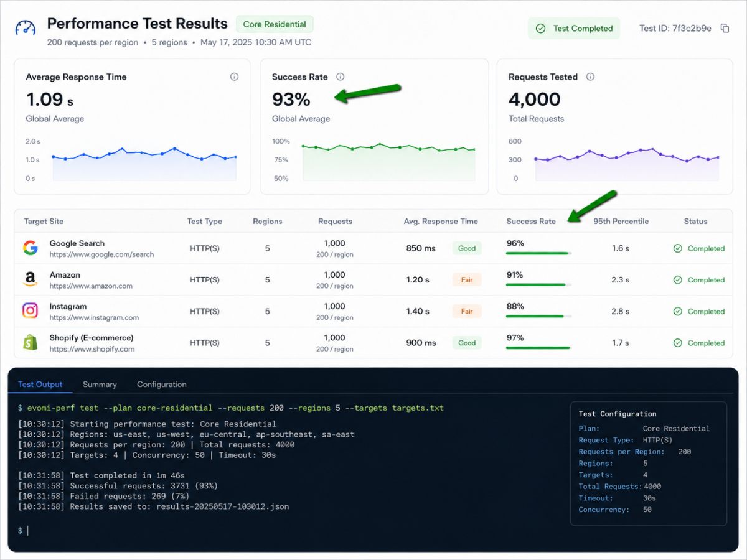Click the speedometer icon beside Performance Test Results

(x=26, y=29)
